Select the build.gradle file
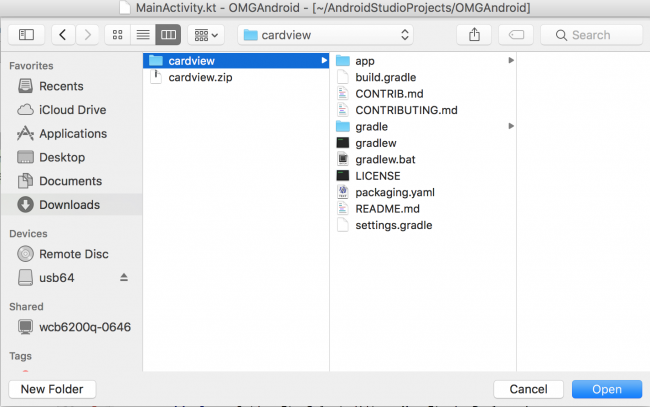Image resolution: width=650 pixels, height=407 pixels. click(423, 77)
